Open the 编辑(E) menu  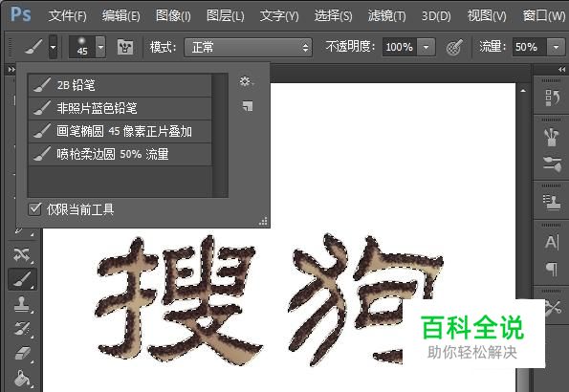[120, 16]
